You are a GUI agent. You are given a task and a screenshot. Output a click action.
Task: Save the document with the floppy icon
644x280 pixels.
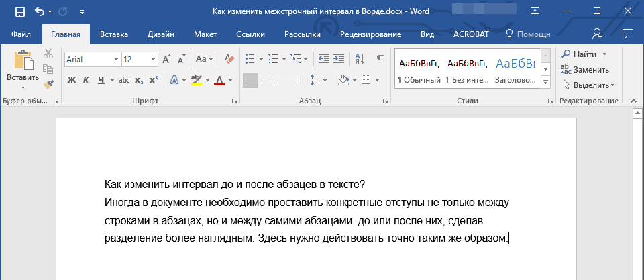pos(19,11)
